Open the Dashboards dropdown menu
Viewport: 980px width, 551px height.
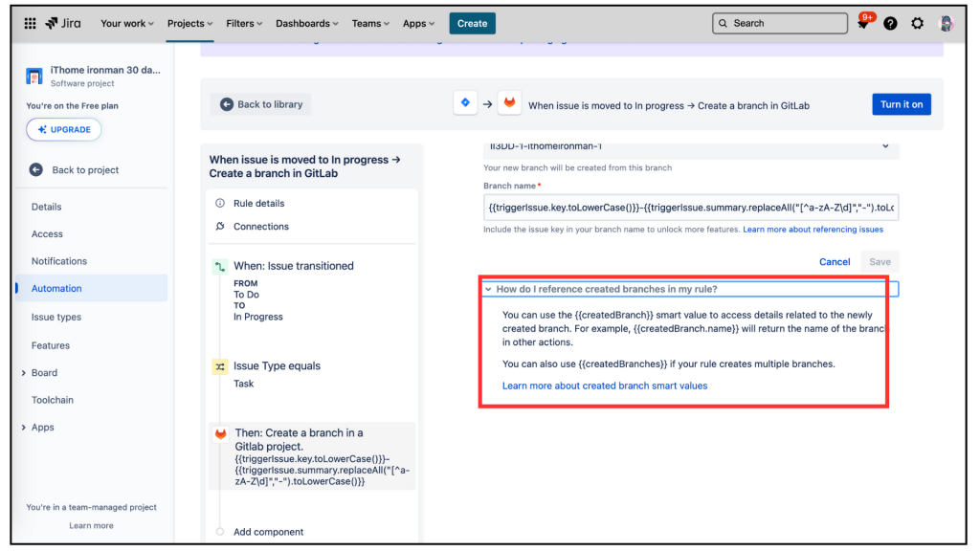click(307, 23)
